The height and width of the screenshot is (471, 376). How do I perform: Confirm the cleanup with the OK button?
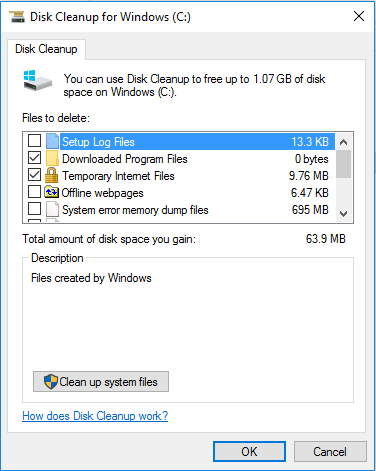(249, 452)
